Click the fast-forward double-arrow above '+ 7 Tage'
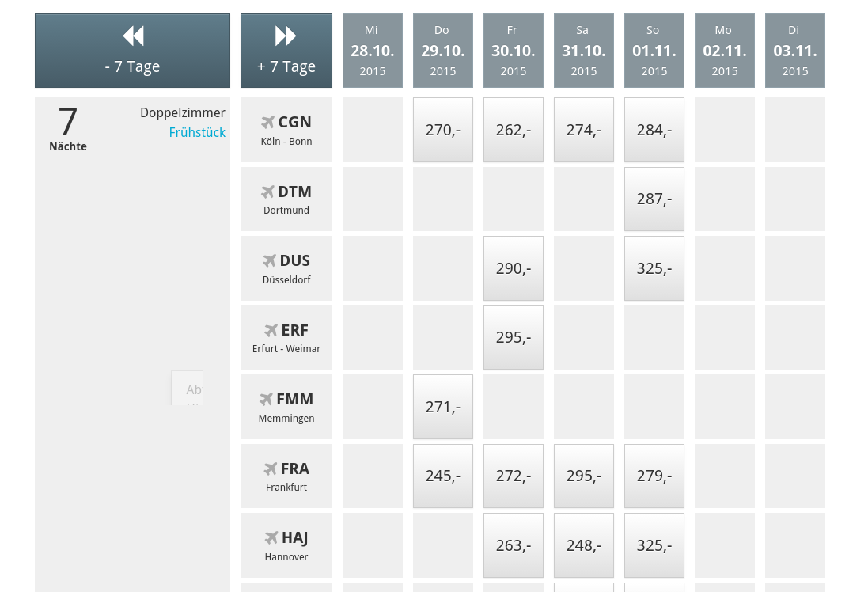868x592 pixels. pyautogui.click(x=286, y=36)
